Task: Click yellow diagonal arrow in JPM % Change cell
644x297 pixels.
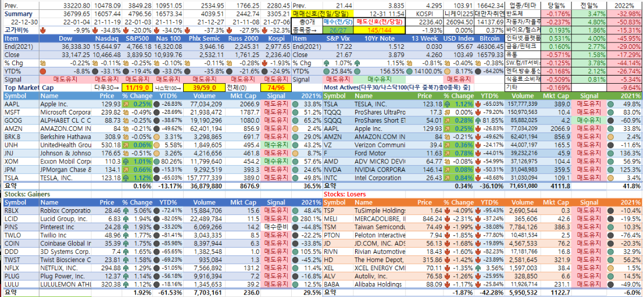Action: coord(125,170)
